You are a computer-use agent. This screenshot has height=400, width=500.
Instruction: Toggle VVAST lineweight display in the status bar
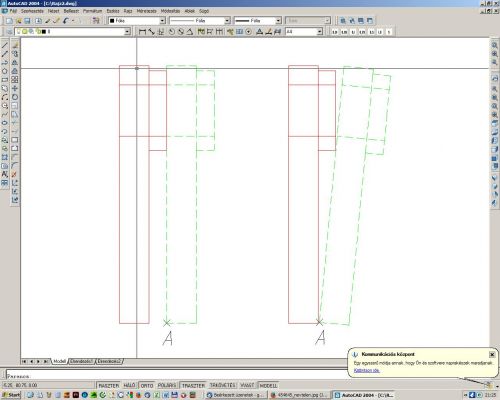(247, 385)
